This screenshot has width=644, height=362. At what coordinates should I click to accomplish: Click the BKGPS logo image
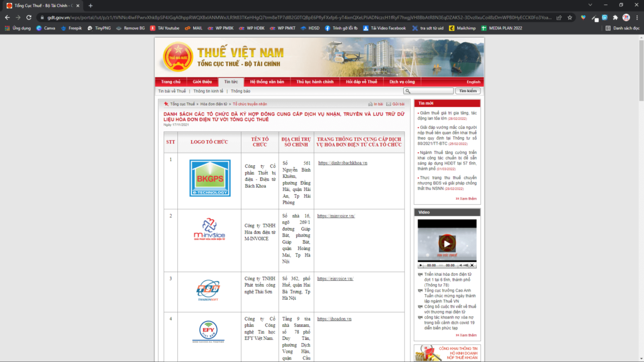[210, 178]
